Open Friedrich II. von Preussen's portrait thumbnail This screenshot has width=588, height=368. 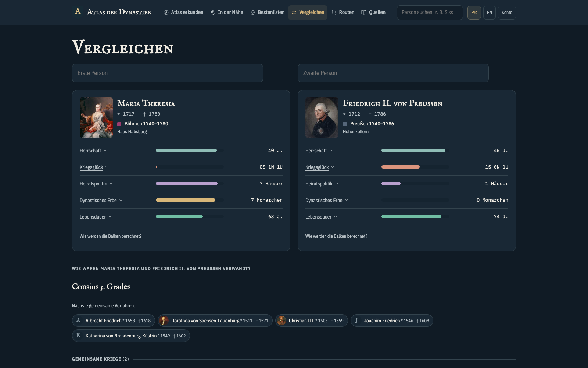point(322,117)
